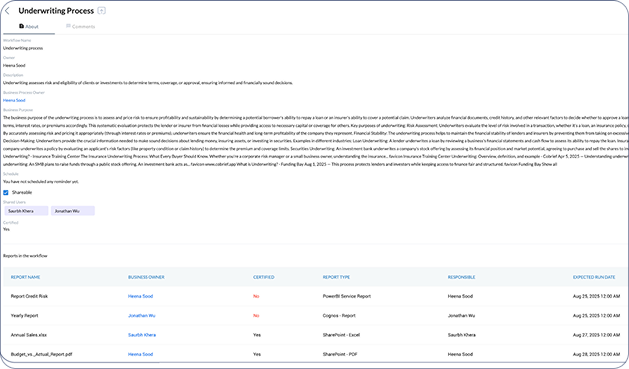
Task: Click the plus icon next to the page title
Action: coord(101,11)
